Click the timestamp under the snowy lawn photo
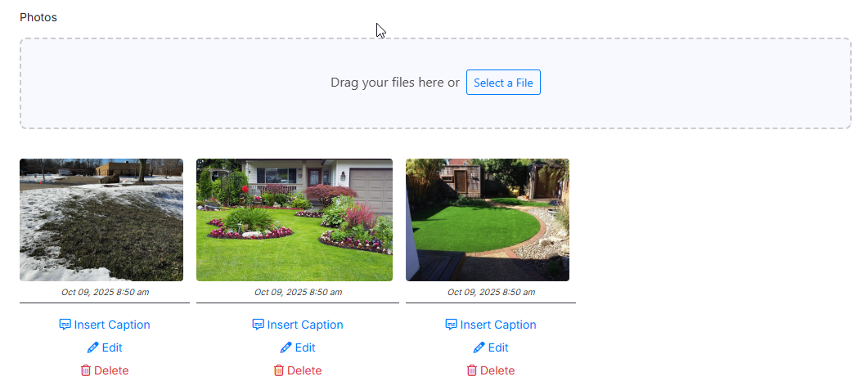 tap(105, 292)
